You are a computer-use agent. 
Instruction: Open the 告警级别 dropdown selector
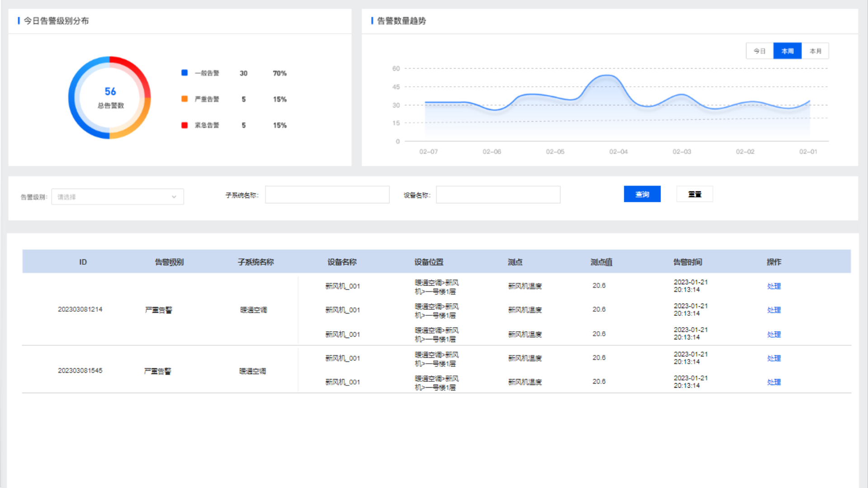pos(118,197)
